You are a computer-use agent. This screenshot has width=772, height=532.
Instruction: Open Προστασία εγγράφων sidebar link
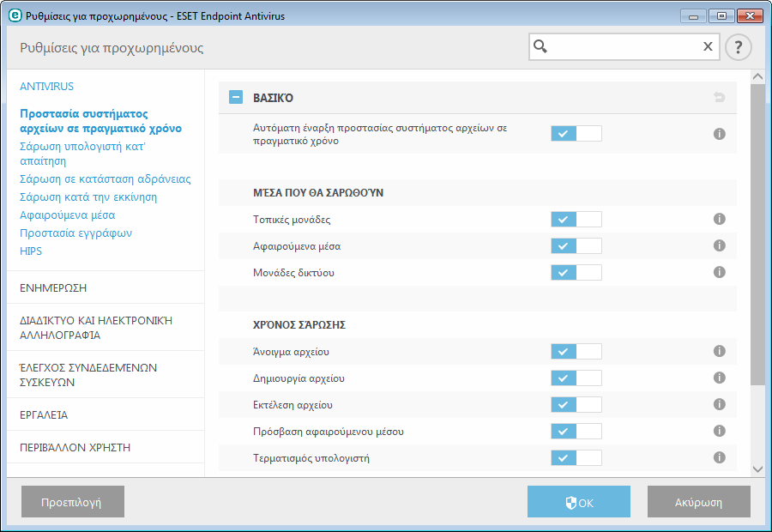click(75, 233)
